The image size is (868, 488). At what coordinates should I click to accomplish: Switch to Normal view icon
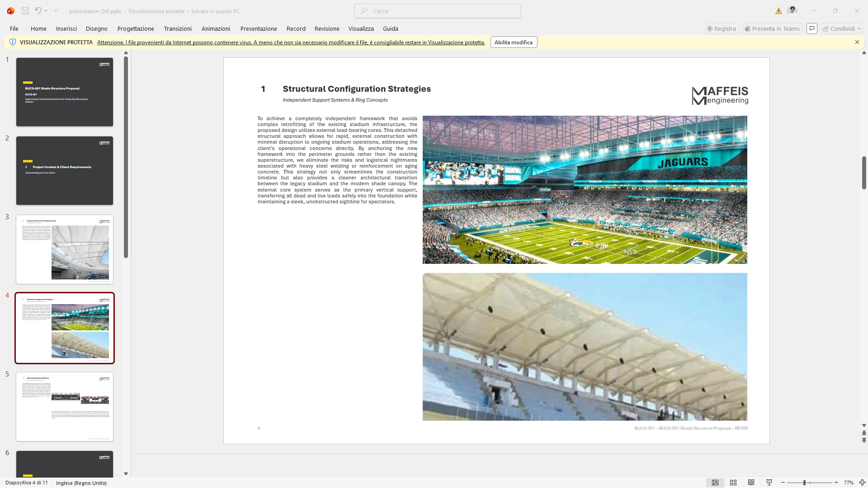click(715, 483)
